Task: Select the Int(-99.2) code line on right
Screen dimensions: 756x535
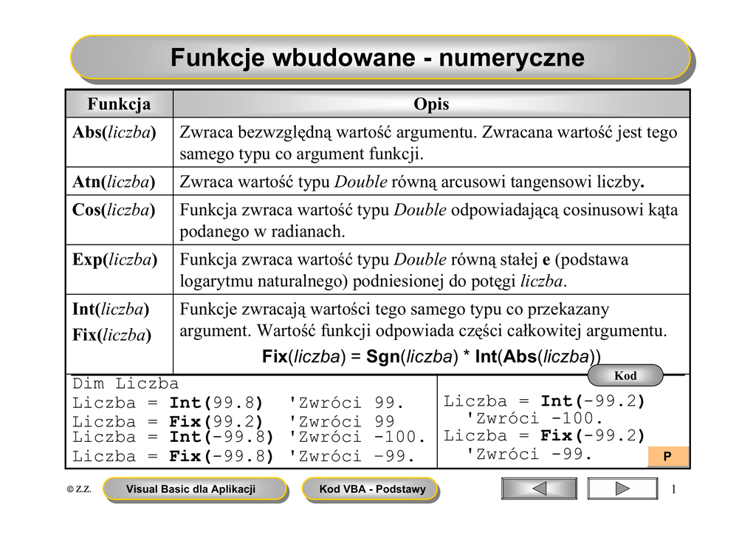Action: (544, 401)
